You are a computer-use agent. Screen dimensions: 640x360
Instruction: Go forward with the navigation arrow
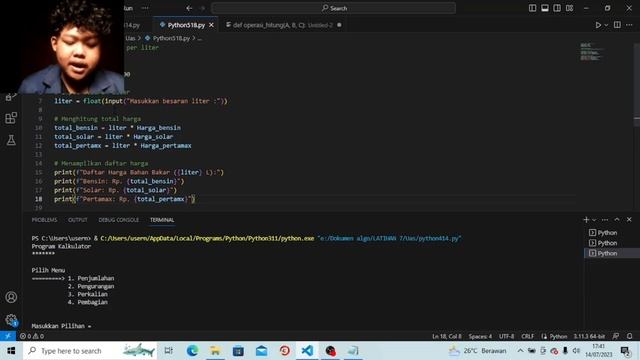pyautogui.click(x=202, y=8)
